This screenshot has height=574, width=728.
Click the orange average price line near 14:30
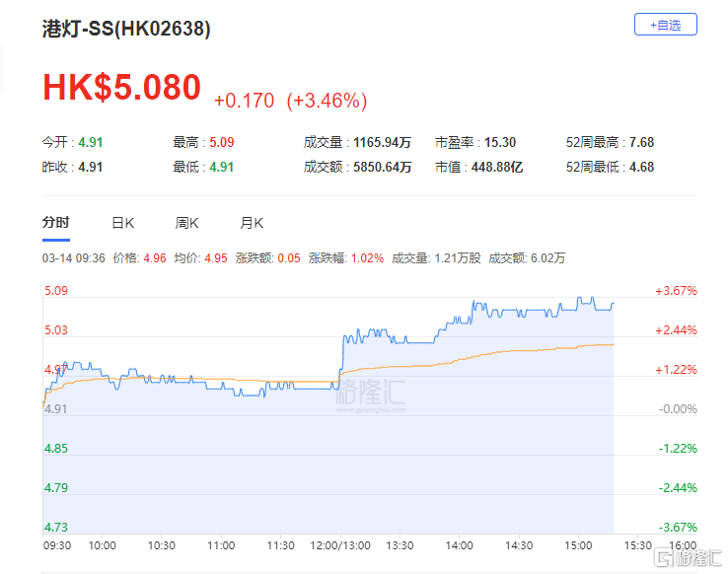pyautogui.click(x=519, y=351)
